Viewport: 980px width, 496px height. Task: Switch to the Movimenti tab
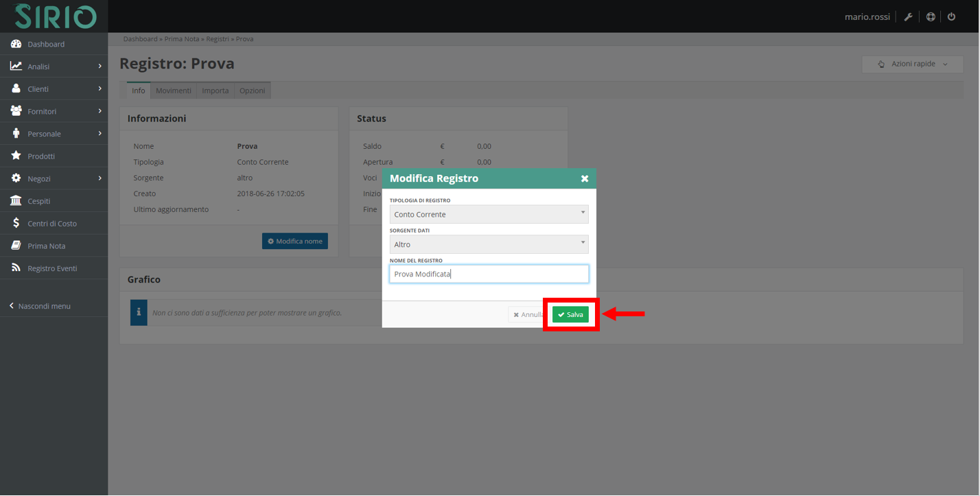(174, 91)
